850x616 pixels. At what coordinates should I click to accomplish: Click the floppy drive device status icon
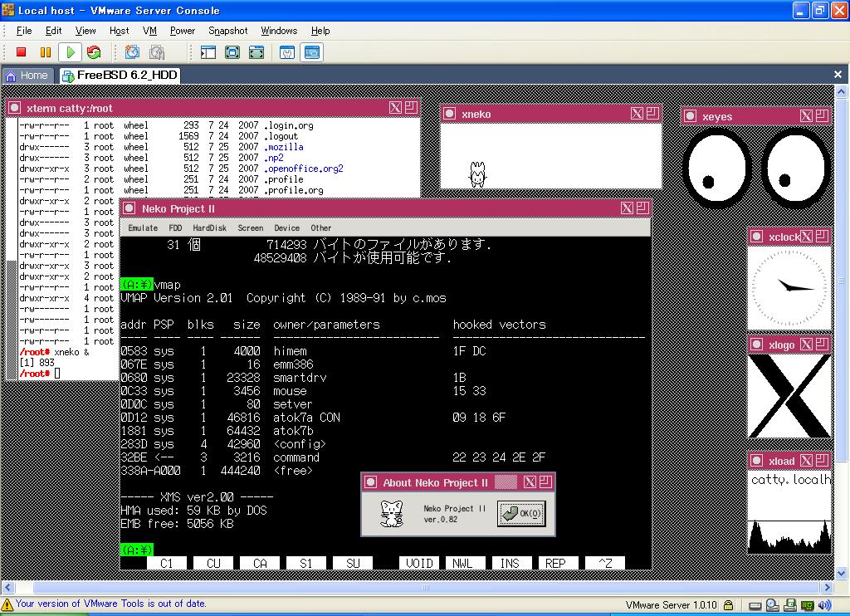pyautogui.click(x=790, y=604)
